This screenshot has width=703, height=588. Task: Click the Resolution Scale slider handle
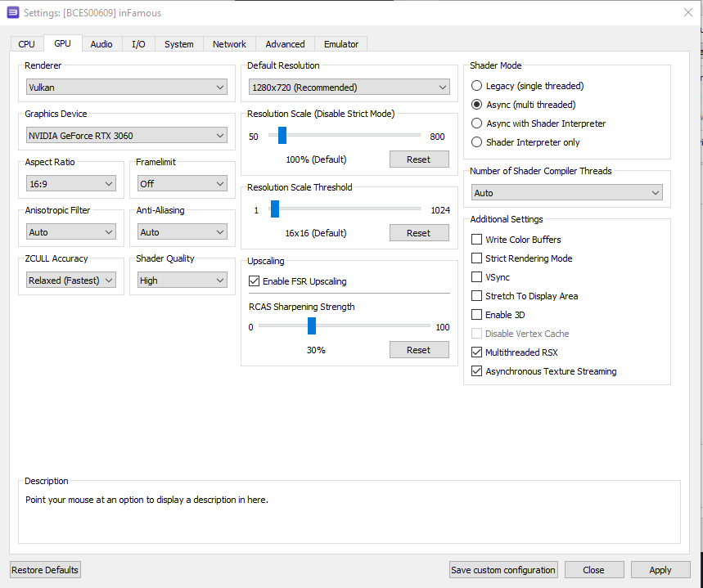[282, 136]
